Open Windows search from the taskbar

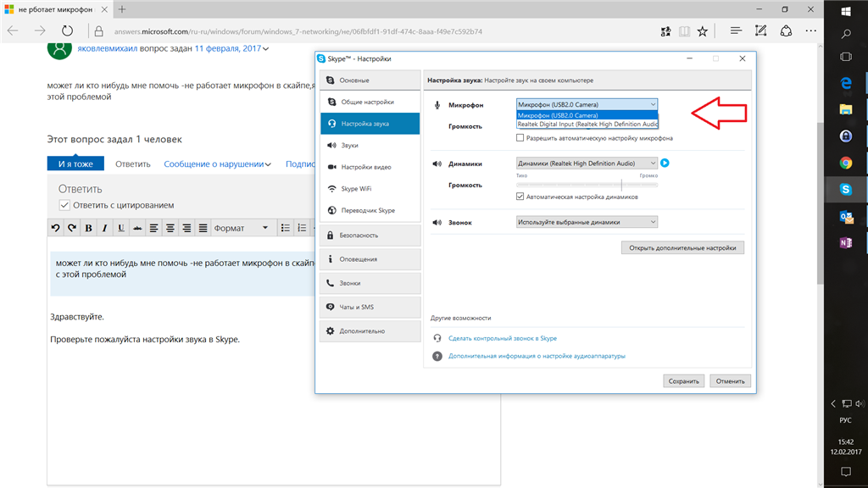point(846,34)
